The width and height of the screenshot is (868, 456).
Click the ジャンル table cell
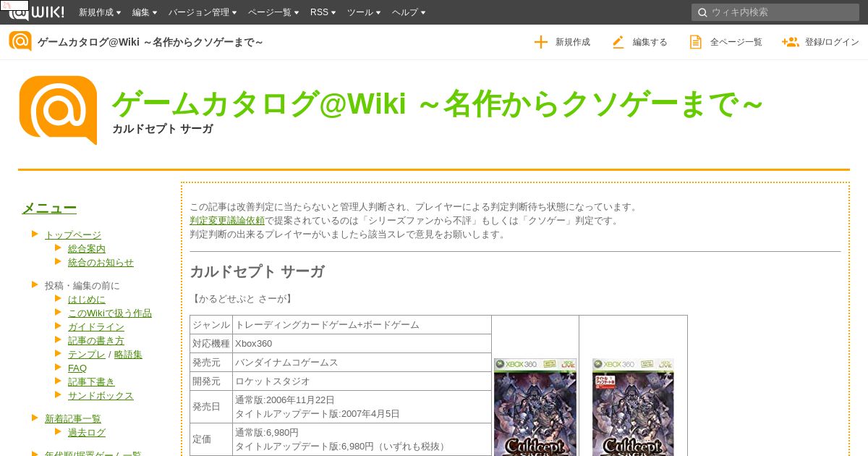click(x=211, y=325)
